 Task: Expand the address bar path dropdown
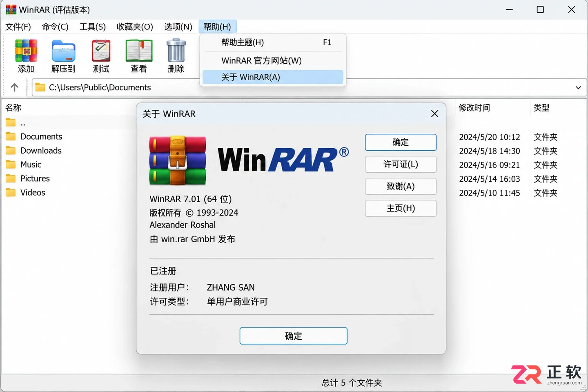tap(578, 87)
